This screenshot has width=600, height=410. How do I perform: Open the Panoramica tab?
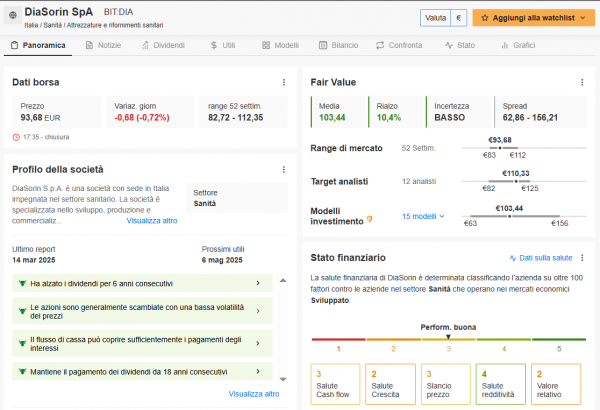(x=38, y=45)
